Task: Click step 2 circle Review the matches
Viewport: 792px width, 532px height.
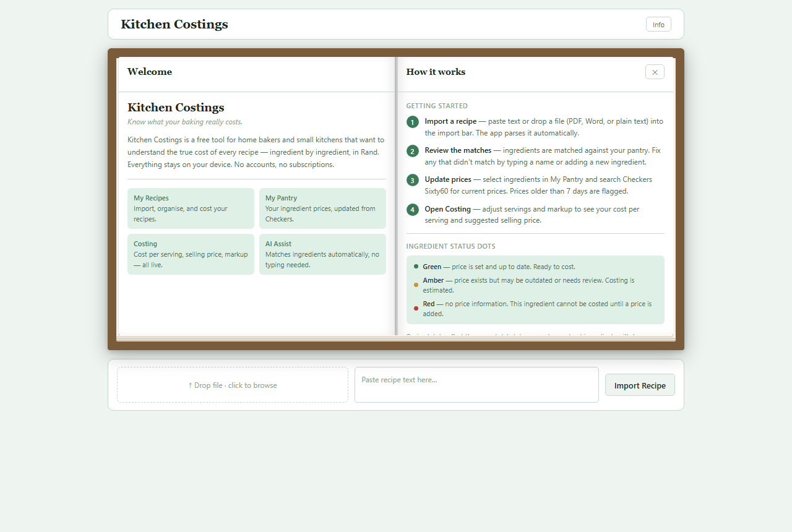Action: tap(413, 151)
